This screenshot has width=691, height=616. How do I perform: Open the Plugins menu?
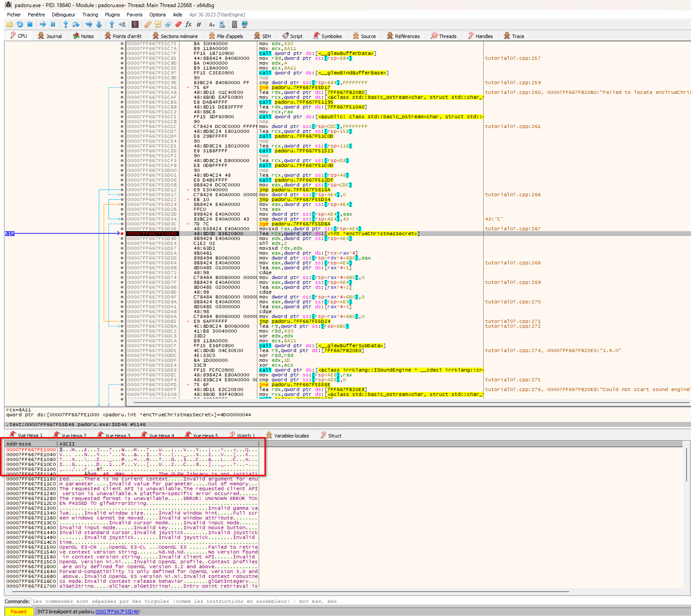(x=112, y=15)
